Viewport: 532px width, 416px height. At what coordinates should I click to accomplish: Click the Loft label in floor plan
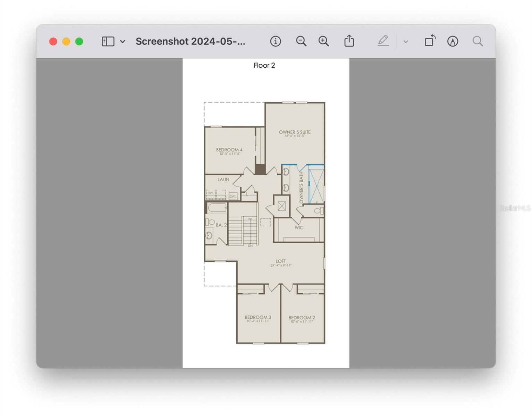(281, 261)
